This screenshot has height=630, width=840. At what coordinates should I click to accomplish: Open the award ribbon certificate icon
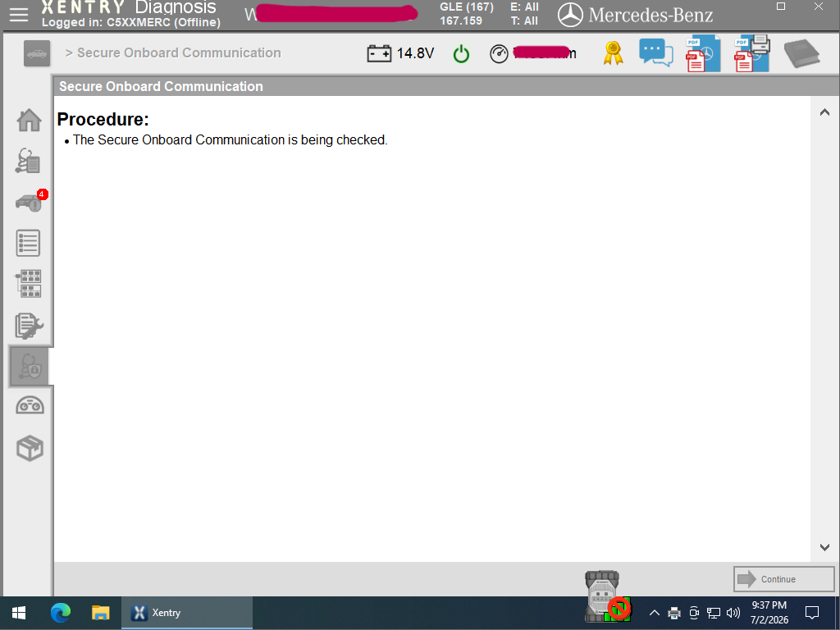point(613,53)
